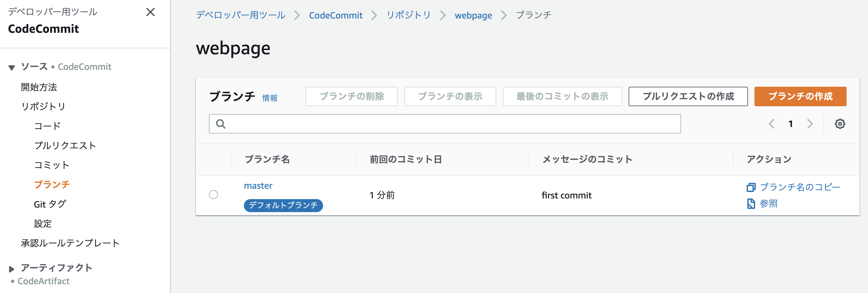Open 設定 in the sidebar
Screen dimensions: 868x293
(43, 223)
